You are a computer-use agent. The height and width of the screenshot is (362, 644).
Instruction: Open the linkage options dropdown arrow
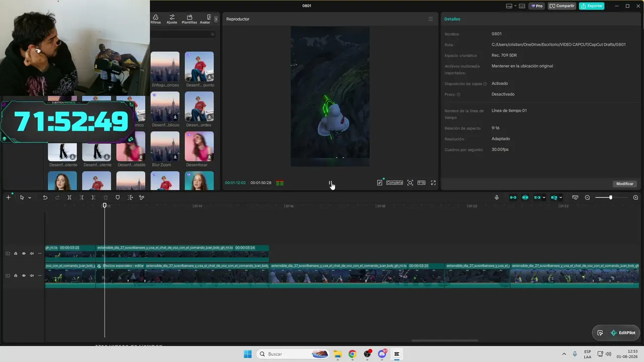pos(544,198)
